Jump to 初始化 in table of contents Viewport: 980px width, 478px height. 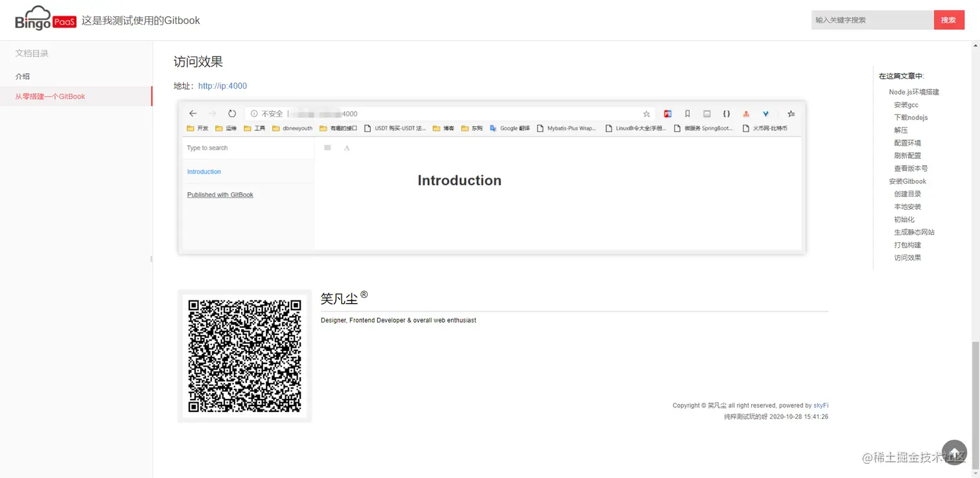(904, 220)
